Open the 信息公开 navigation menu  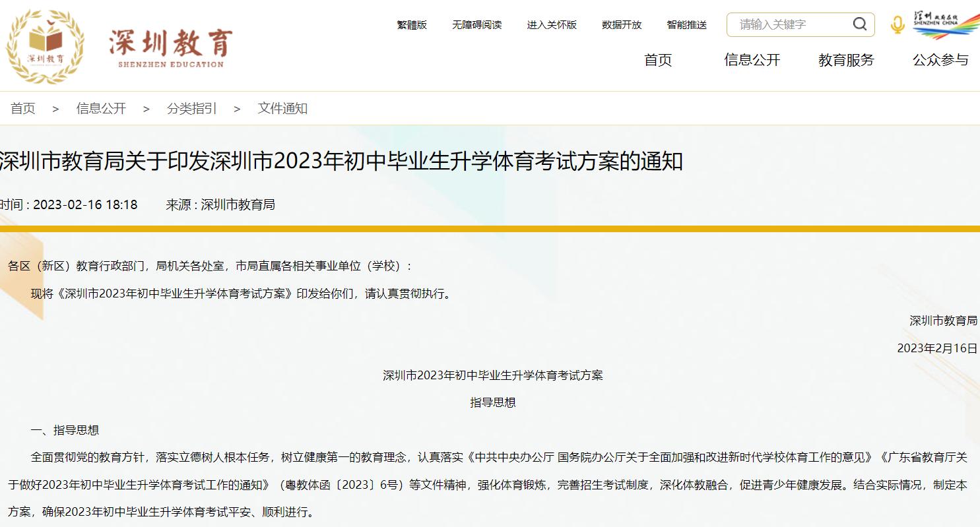[752, 61]
